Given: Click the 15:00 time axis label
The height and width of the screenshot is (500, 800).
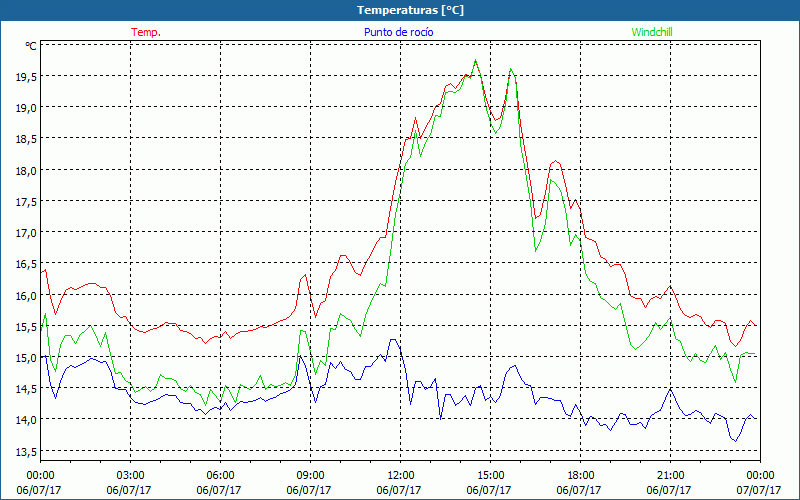Looking at the screenshot, I should (490, 476).
